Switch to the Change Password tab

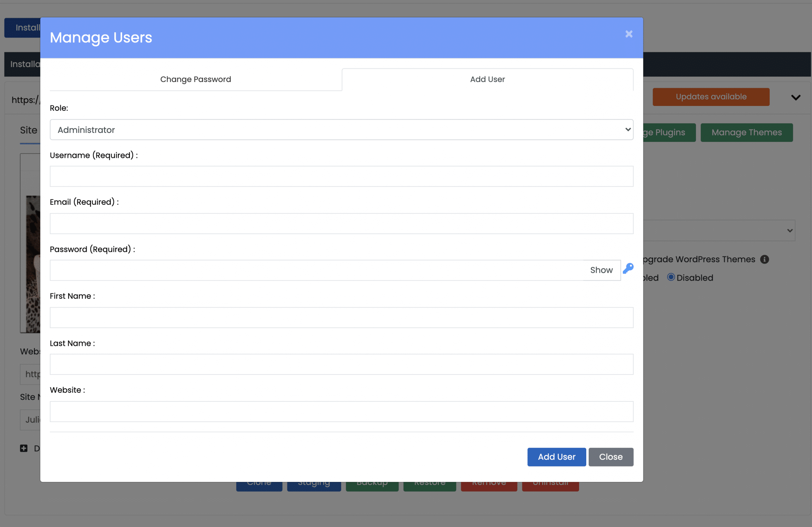[x=196, y=79]
